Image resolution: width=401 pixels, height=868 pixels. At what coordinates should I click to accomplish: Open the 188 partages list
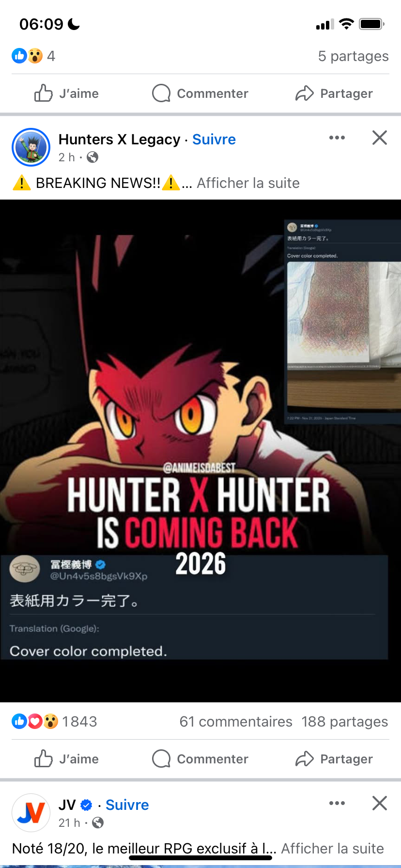345,722
